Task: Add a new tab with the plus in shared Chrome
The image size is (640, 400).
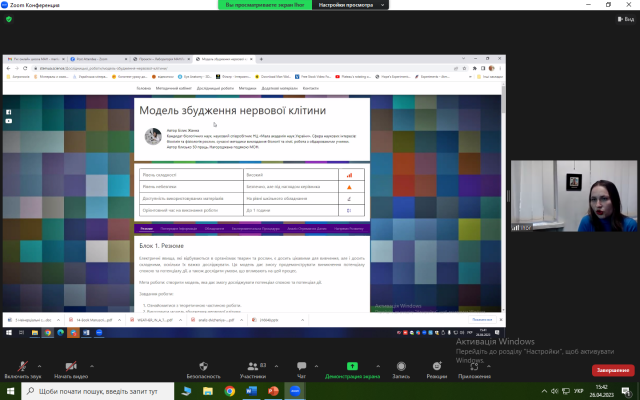Action: tap(261, 59)
